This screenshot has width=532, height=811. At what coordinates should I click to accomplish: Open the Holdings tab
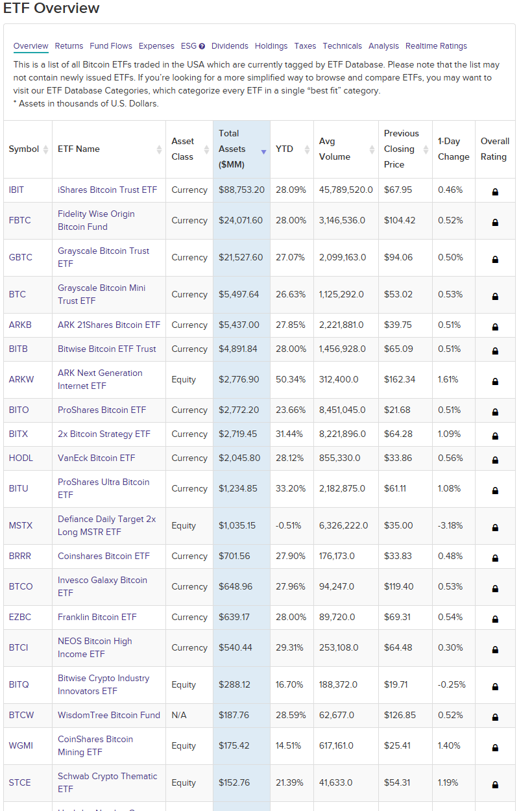pos(271,46)
